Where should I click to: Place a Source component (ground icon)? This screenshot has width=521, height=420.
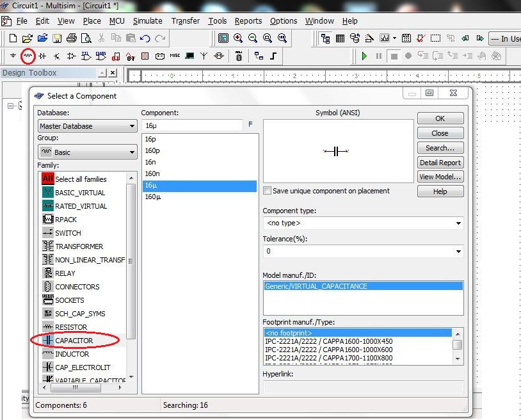[13, 56]
